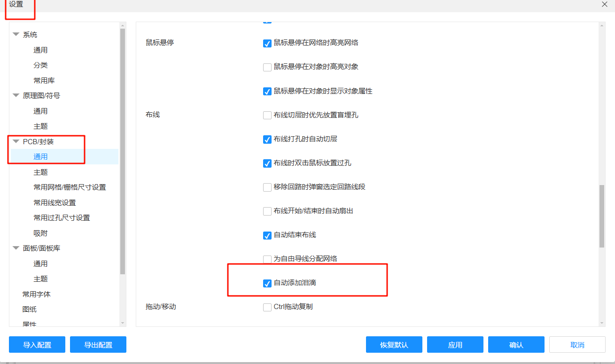Click the 应用 button

pos(455,345)
